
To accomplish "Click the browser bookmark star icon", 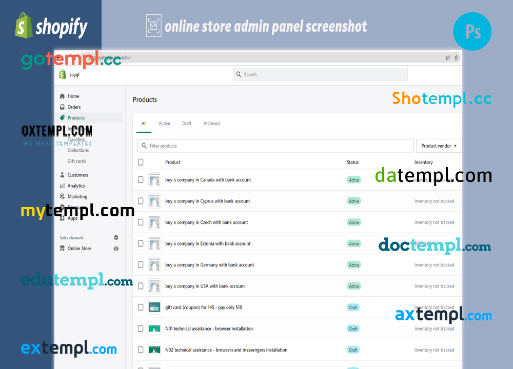I will (456, 58).
